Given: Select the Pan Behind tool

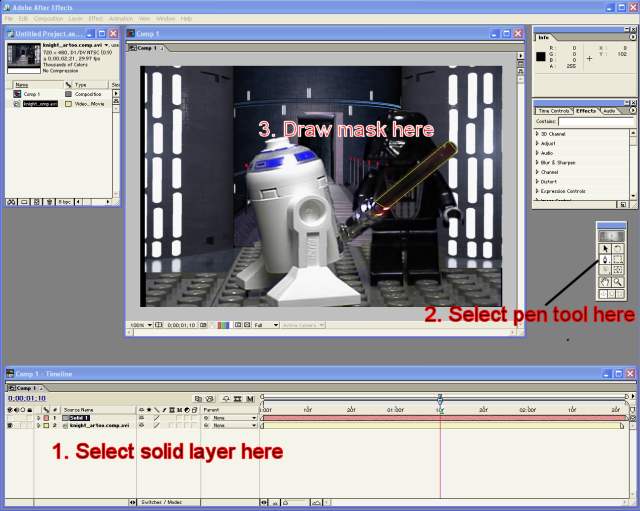Looking at the screenshot, I should [618, 270].
